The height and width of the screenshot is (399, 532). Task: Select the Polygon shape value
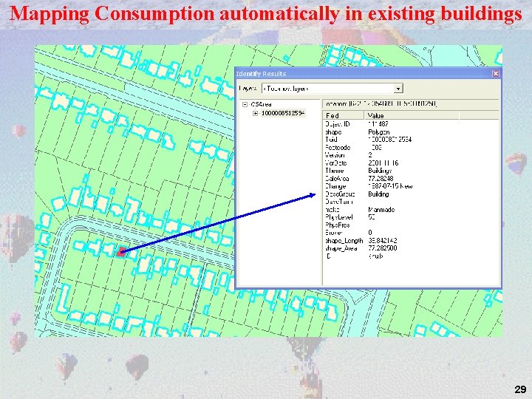378,132
